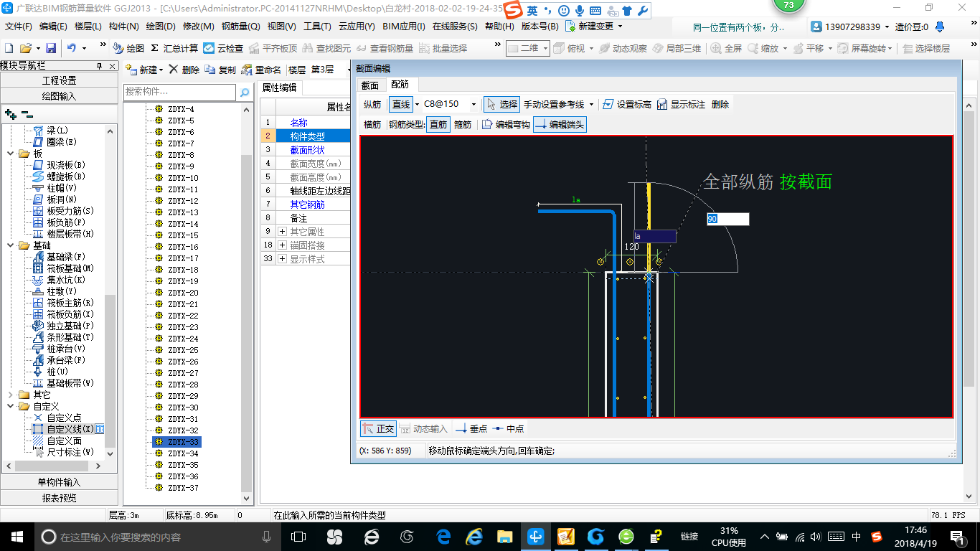The width and height of the screenshot is (980, 551).
Task: Expand the 其它属性 row
Action: 282,232
